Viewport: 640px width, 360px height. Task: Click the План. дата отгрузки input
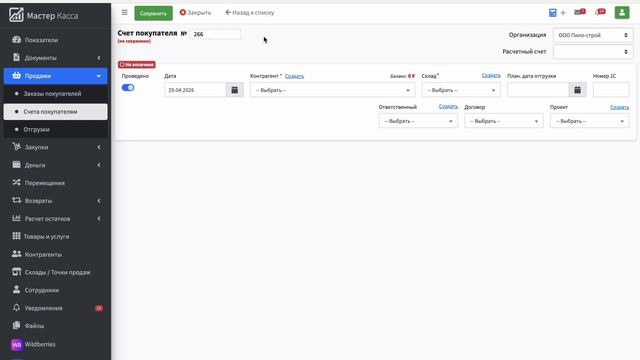pyautogui.click(x=538, y=90)
